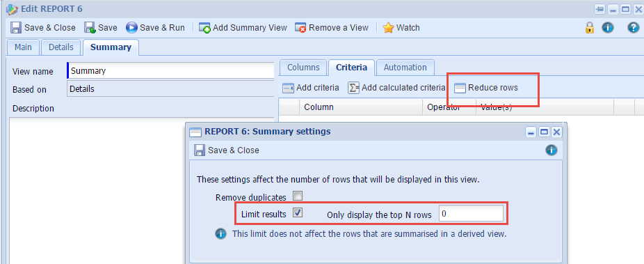This screenshot has height=264, width=644.
Task: Click the Add criteria label
Action: tap(318, 88)
